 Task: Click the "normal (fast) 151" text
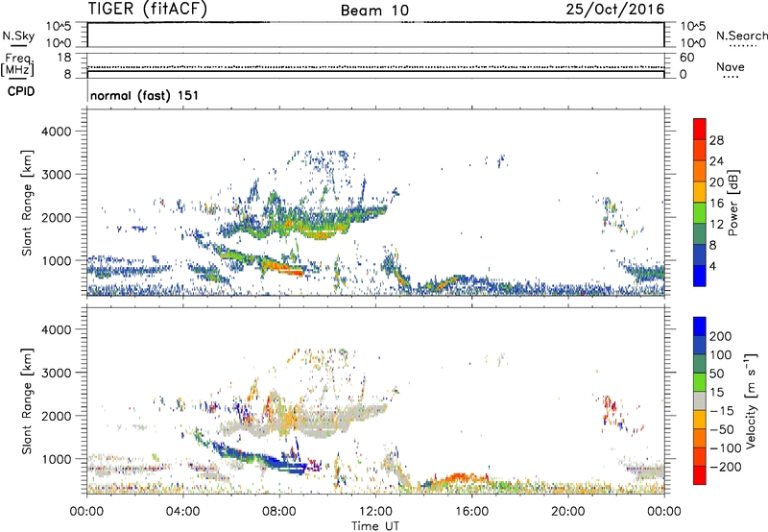(145, 95)
